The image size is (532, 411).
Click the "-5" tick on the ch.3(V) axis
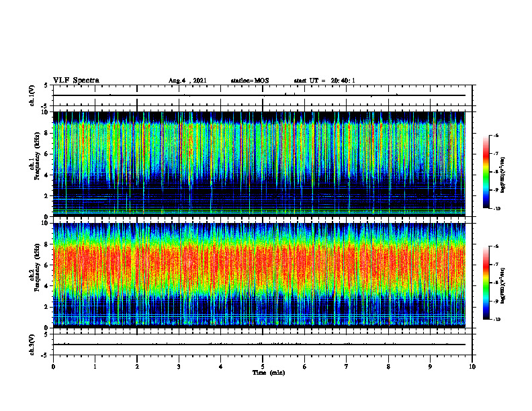[45, 355]
